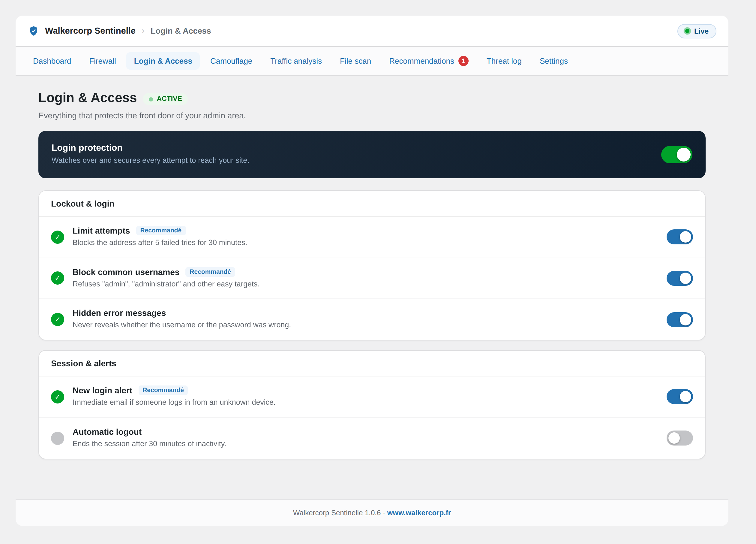Click the red notification badge on Recommendations
756x544 pixels.
coord(463,61)
